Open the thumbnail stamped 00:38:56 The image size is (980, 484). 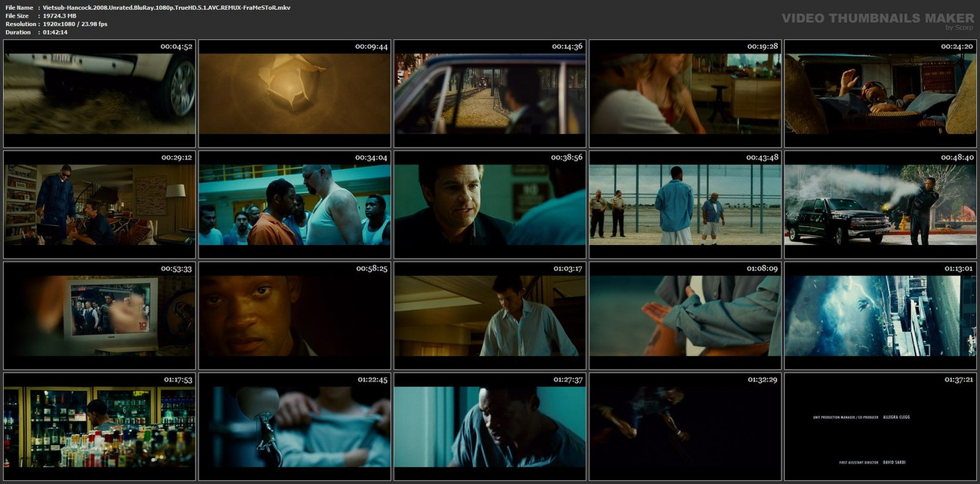coord(490,204)
